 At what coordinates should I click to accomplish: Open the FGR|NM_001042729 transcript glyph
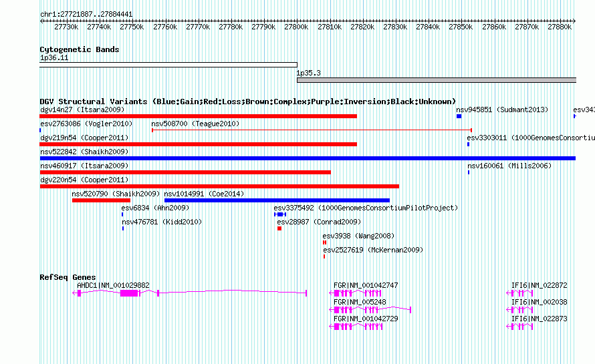pyautogui.click(x=356, y=327)
